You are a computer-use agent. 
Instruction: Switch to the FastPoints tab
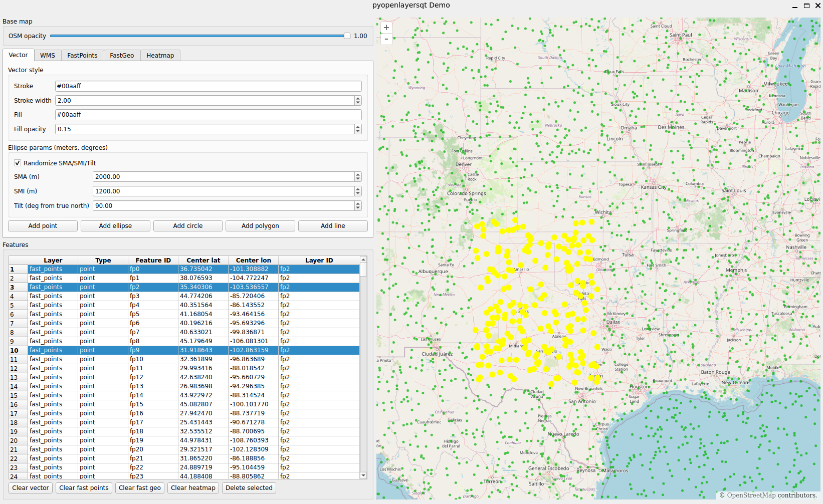coord(83,56)
